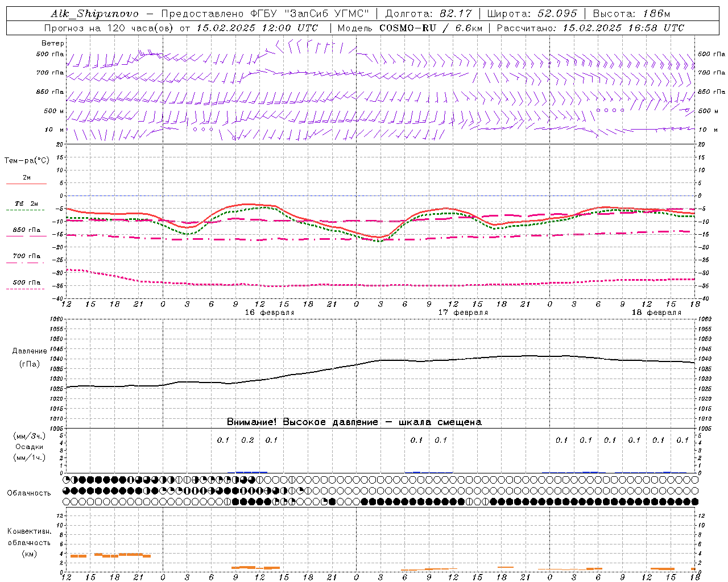
Task: Click the '-40' temperature axis value on right
Action: pos(702,299)
